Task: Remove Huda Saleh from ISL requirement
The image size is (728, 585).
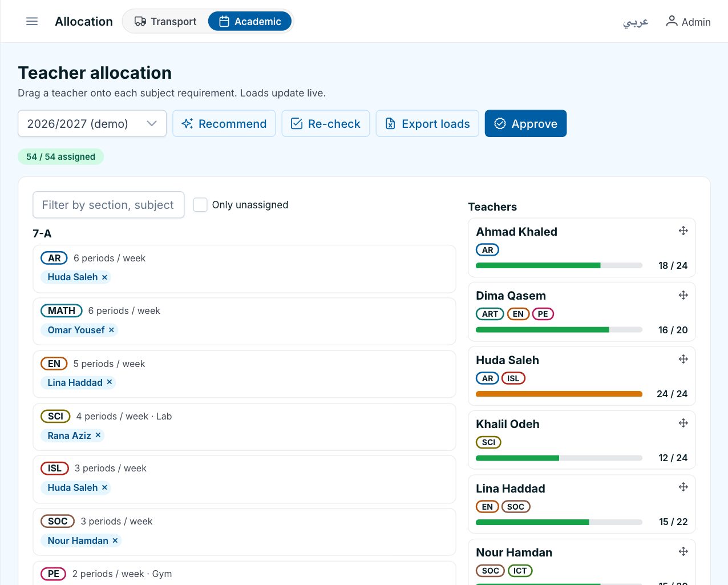Action: pos(104,487)
